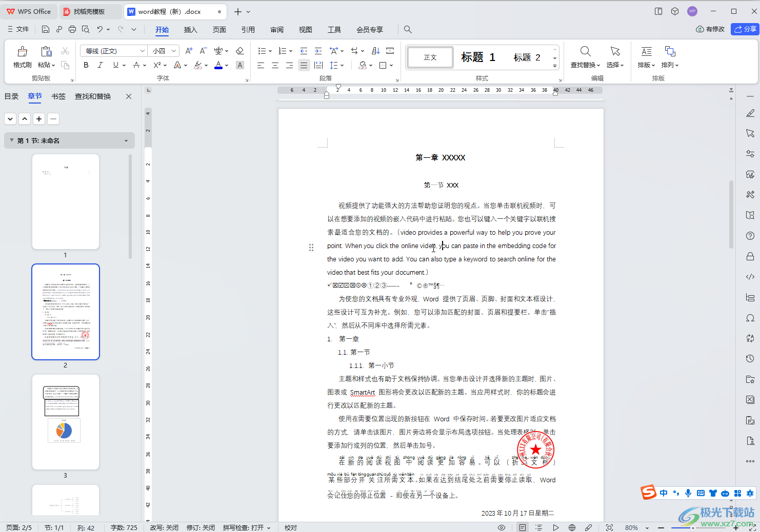Image resolution: width=760 pixels, height=532 pixels.
Task: Open the 排版 layout tool
Action: (x=646, y=57)
